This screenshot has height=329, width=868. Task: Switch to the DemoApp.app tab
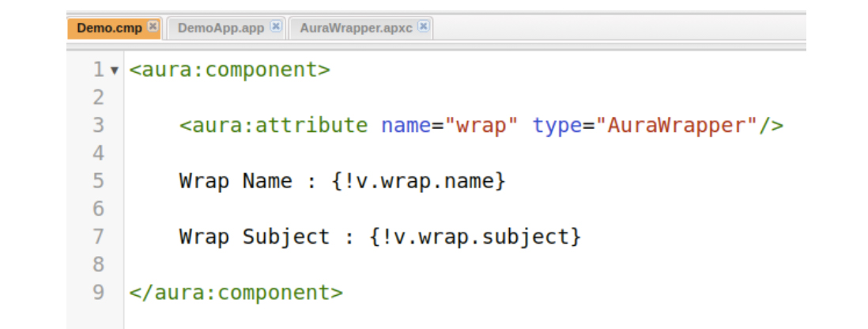[221, 28]
